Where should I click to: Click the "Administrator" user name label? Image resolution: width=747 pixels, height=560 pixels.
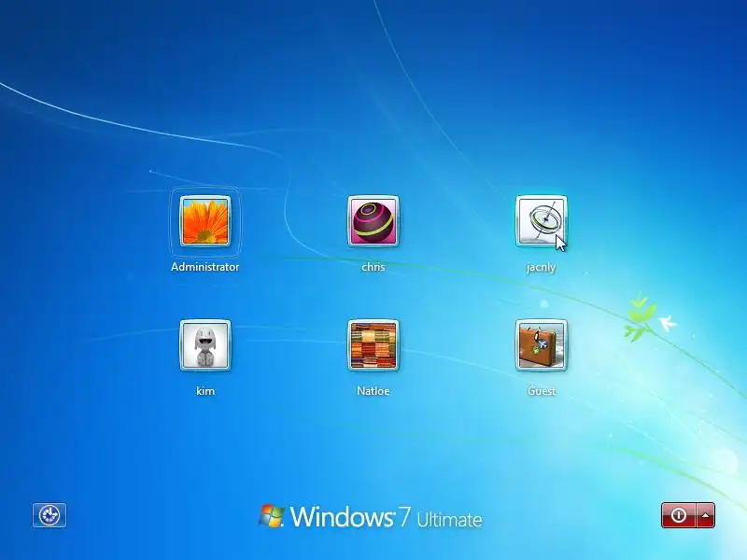[204, 267]
